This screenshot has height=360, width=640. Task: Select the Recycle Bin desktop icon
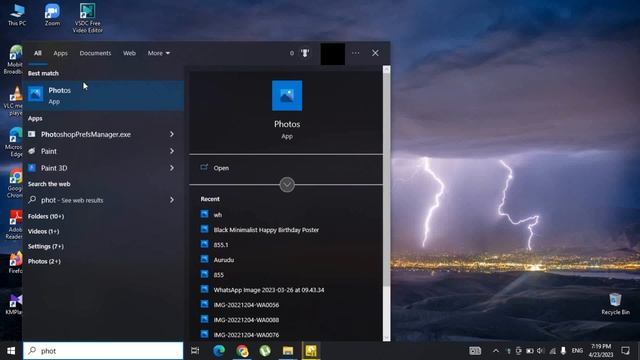616,304
